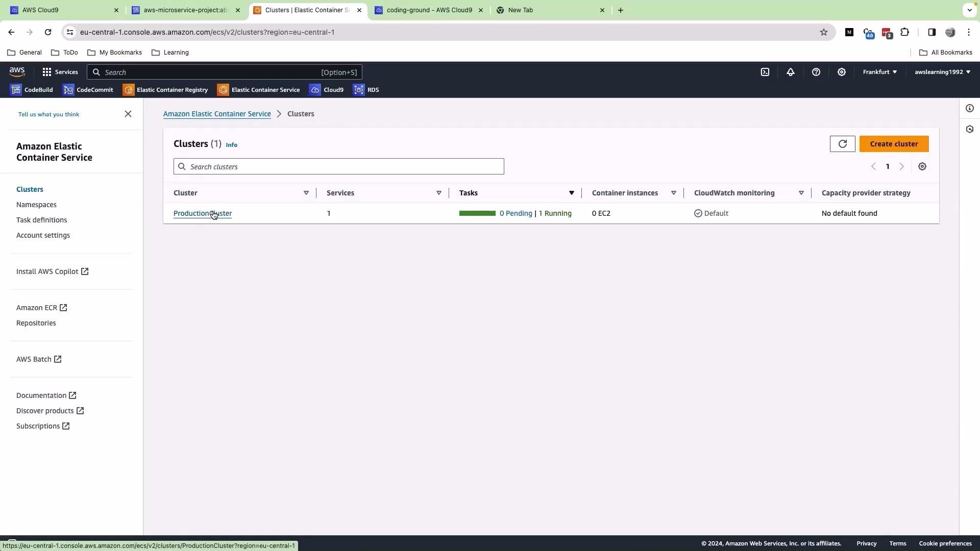This screenshot has width=980, height=551.
Task: Click the Search clusters input field
Action: tap(338, 166)
